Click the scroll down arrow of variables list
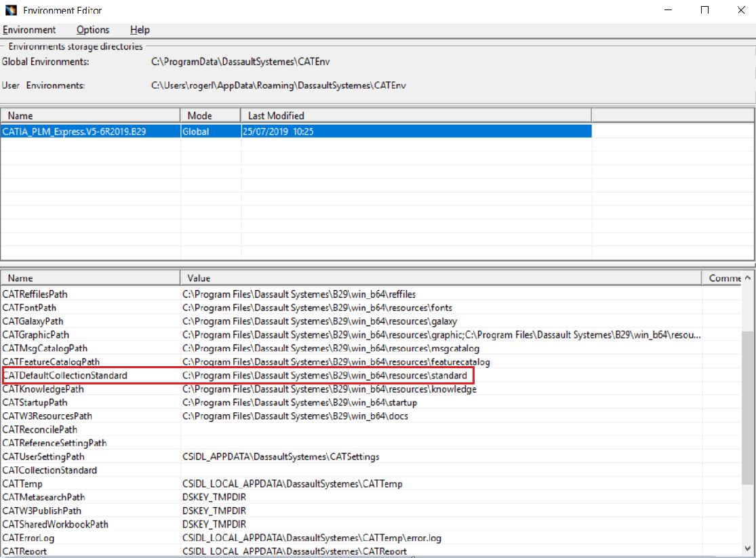Image resolution: width=756 pixels, height=558 pixels. pyautogui.click(x=747, y=549)
